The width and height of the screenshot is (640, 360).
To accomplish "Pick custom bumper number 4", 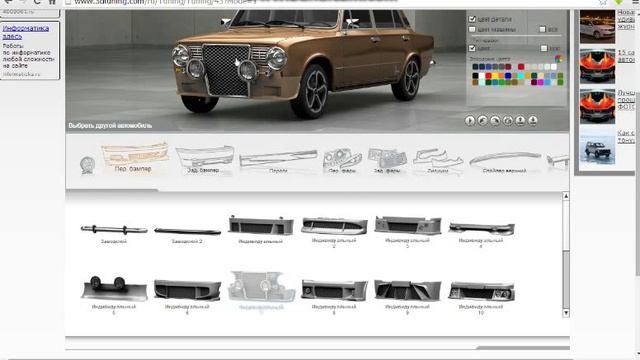I will click(481, 235).
